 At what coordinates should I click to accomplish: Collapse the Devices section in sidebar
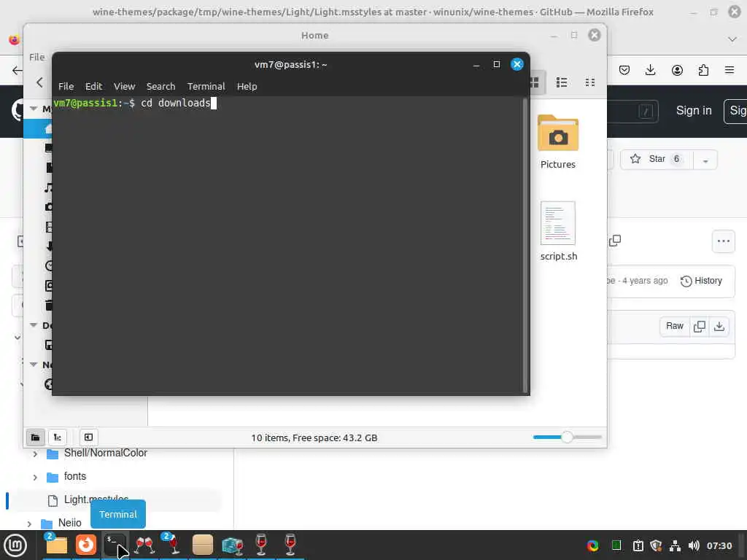[34, 325]
